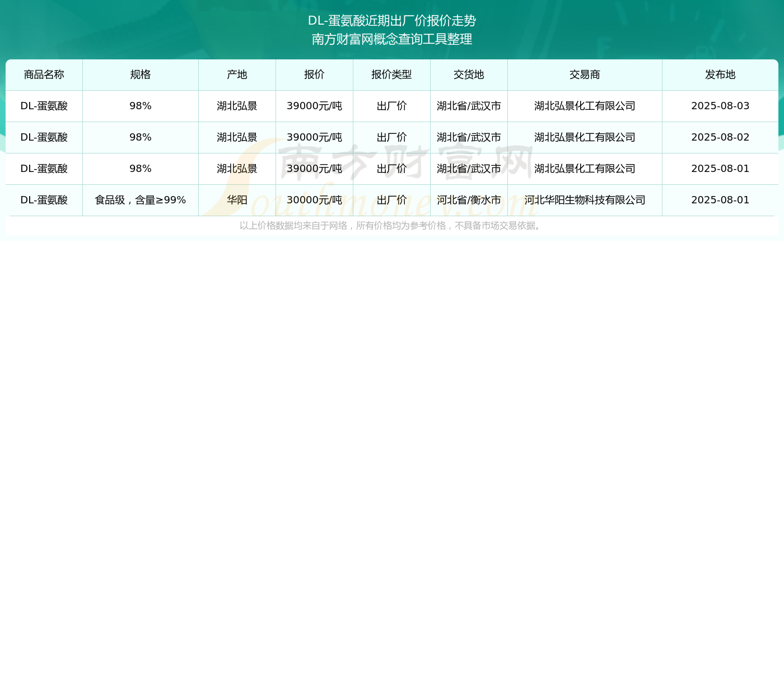Select the title DL-蛋氨酸近期出厂价报价走势
Viewport: 784px width, 675px height.
[x=392, y=21]
